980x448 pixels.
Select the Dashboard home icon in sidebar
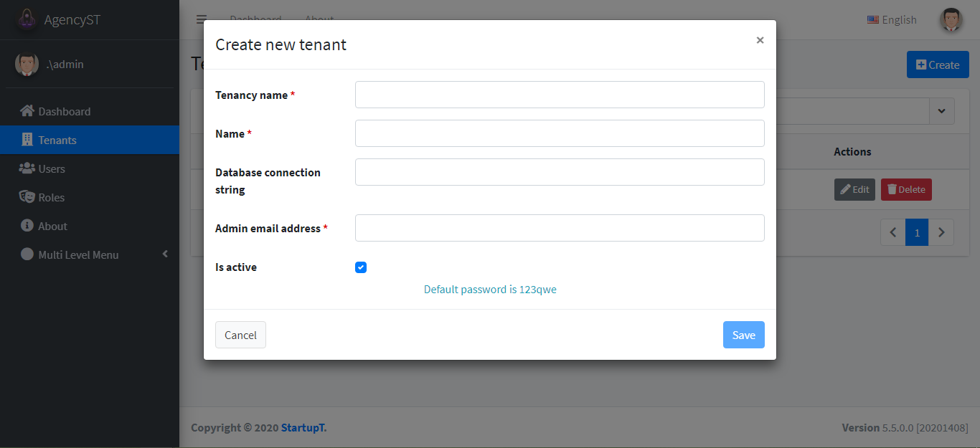tap(27, 110)
